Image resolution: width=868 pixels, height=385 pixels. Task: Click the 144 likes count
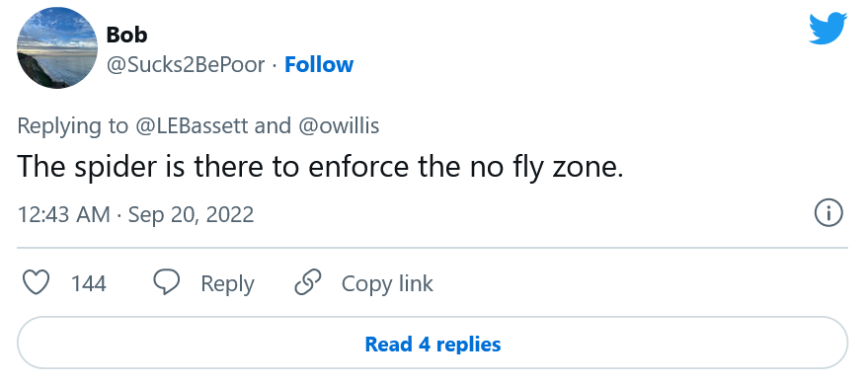[x=89, y=283]
